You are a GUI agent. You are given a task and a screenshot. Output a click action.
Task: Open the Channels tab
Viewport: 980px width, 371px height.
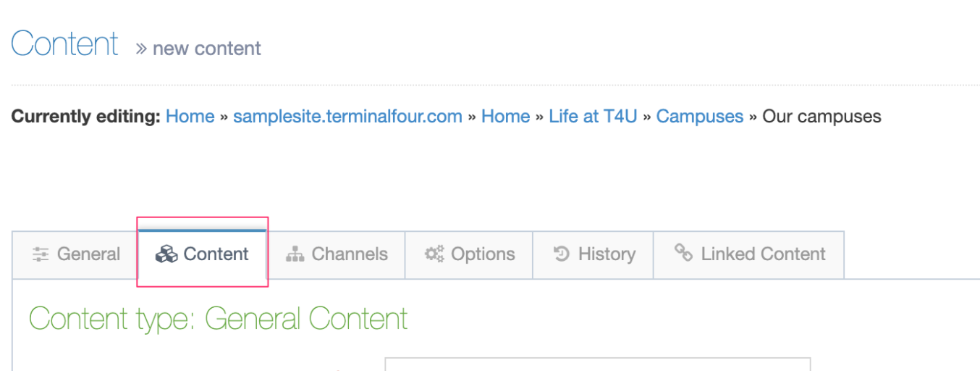click(337, 254)
